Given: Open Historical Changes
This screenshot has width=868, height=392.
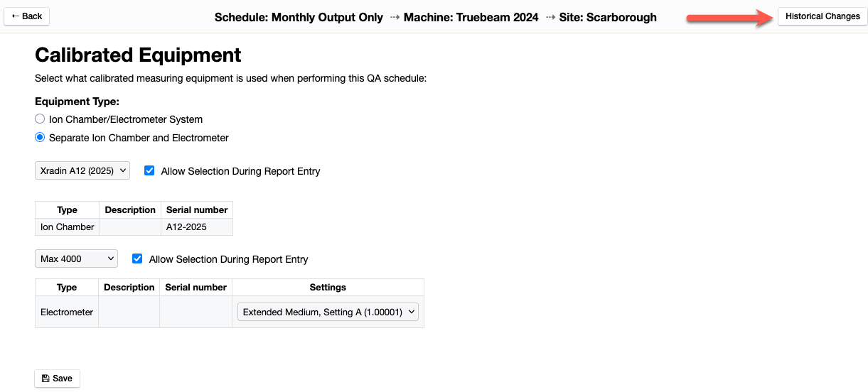Looking at the screenshot, I should coord(823,16).
